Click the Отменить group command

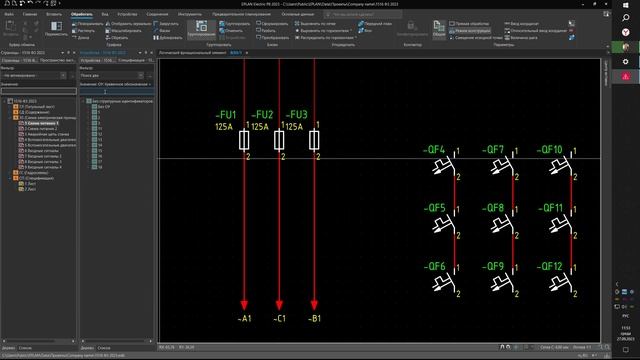231,31
